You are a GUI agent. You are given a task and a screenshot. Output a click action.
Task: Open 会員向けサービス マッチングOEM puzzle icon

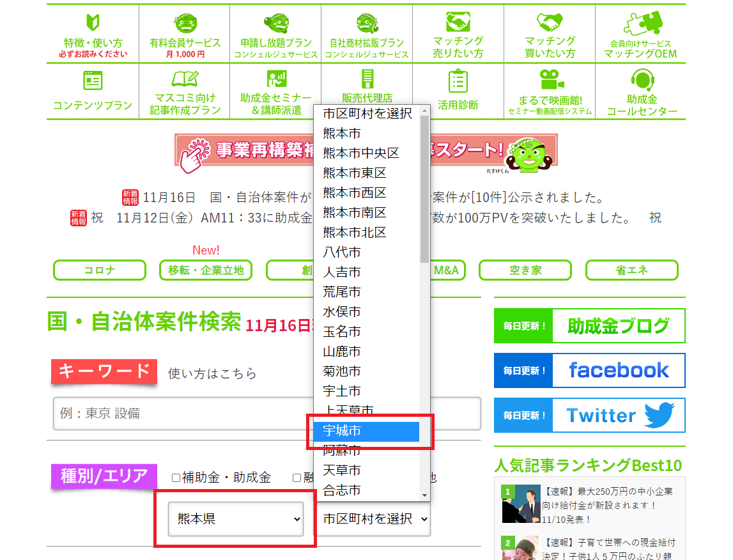click(x=640, y=23)
